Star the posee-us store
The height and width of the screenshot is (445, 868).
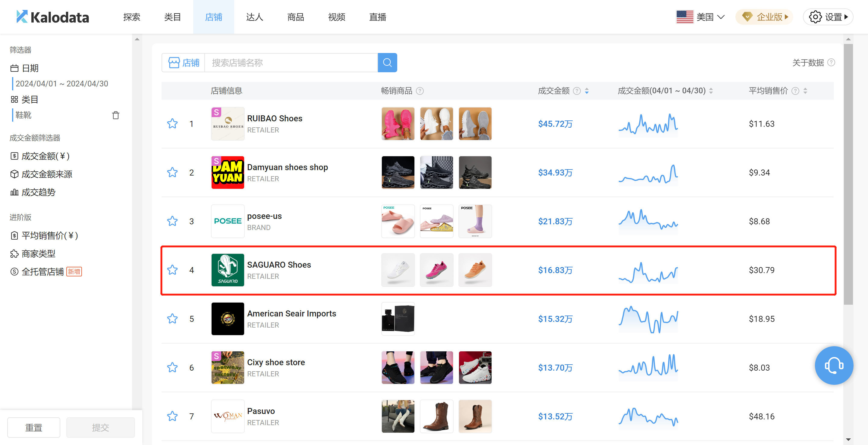[x=172, y=221]
